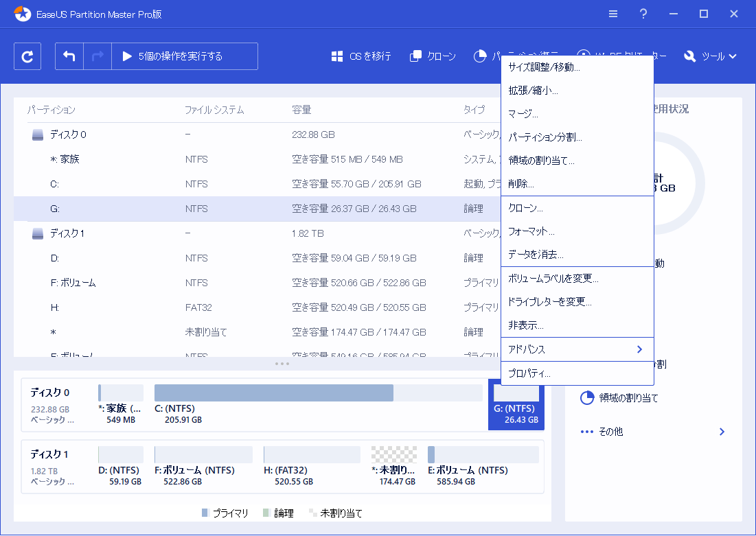Select 領域の割り当て in context menu
756x536 pixels.
[577, 161]
